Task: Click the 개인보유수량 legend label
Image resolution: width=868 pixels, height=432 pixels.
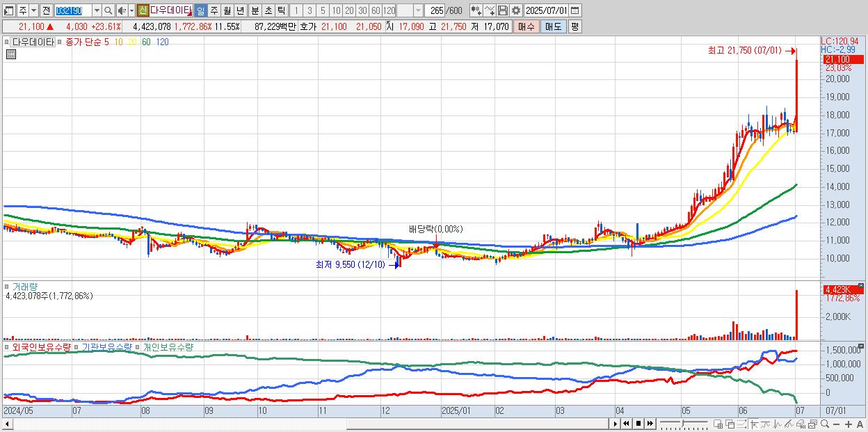Action: [168, 346]
